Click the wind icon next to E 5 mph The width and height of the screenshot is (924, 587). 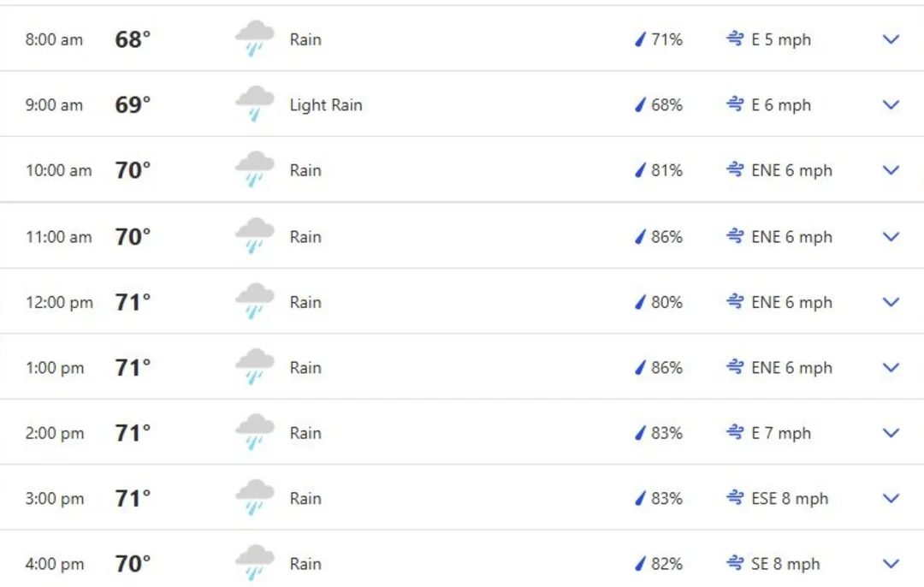pos(735,39)
